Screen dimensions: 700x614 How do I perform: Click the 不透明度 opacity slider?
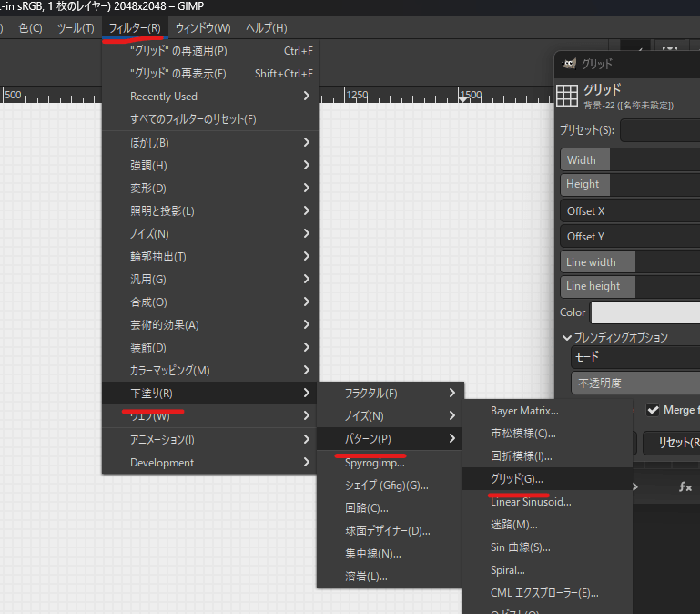click(x=634, y=384)
